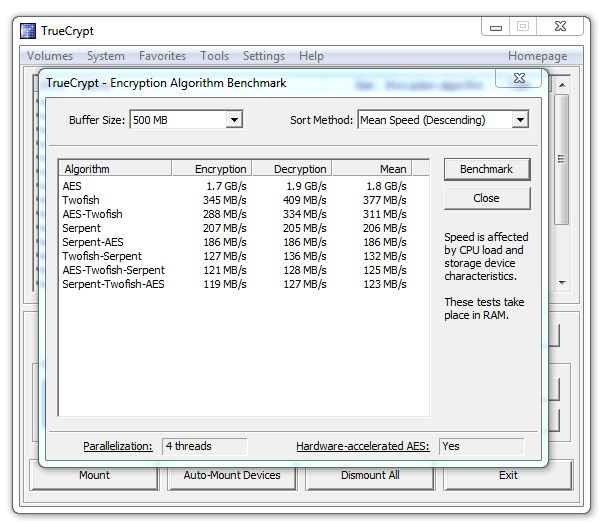Click the Dismount All button
Image resolution: width=604 pixels, height=525 pixels.
(370, 476)
